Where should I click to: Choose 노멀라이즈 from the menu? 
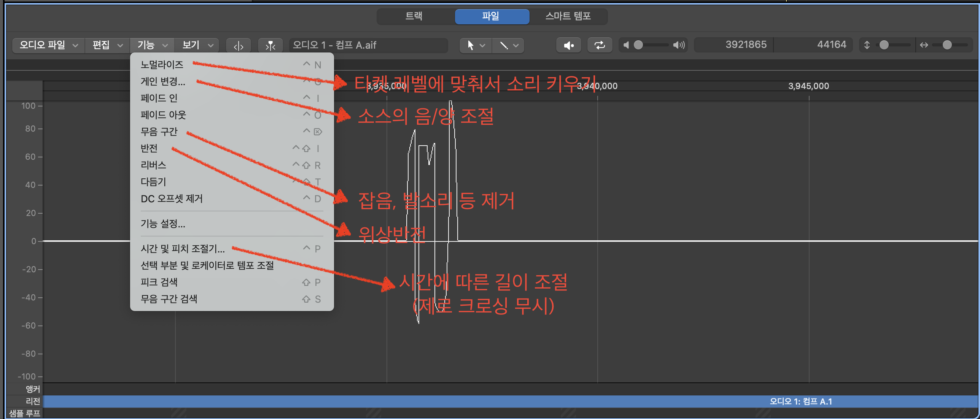(x=162, y=65)
